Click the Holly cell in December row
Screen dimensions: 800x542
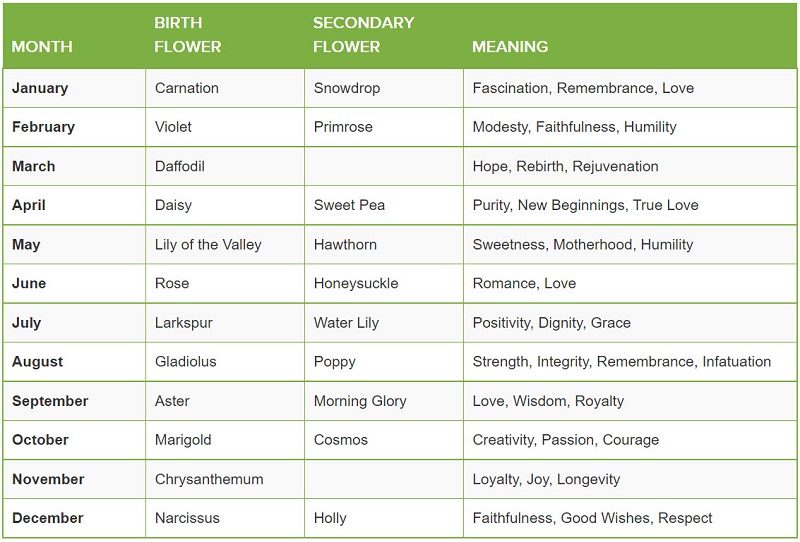pos(330,518)
